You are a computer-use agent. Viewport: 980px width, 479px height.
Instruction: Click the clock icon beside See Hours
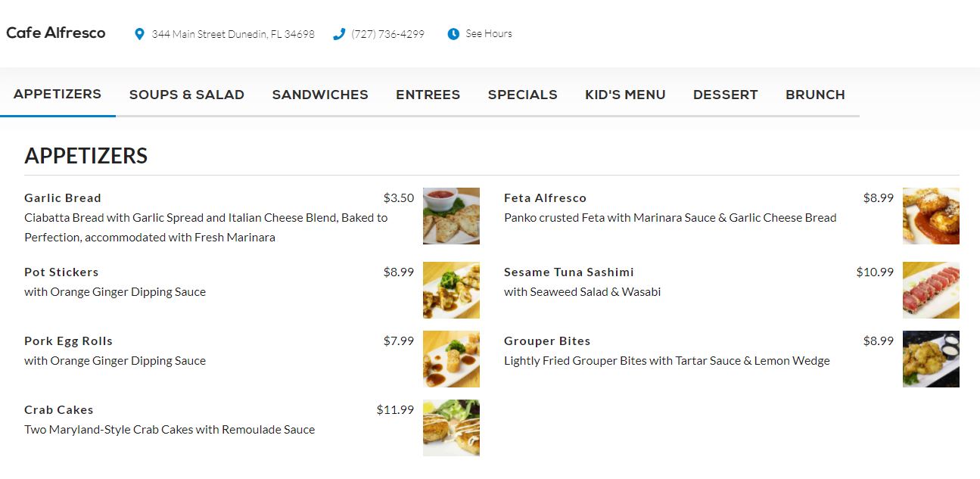(453, 34)
